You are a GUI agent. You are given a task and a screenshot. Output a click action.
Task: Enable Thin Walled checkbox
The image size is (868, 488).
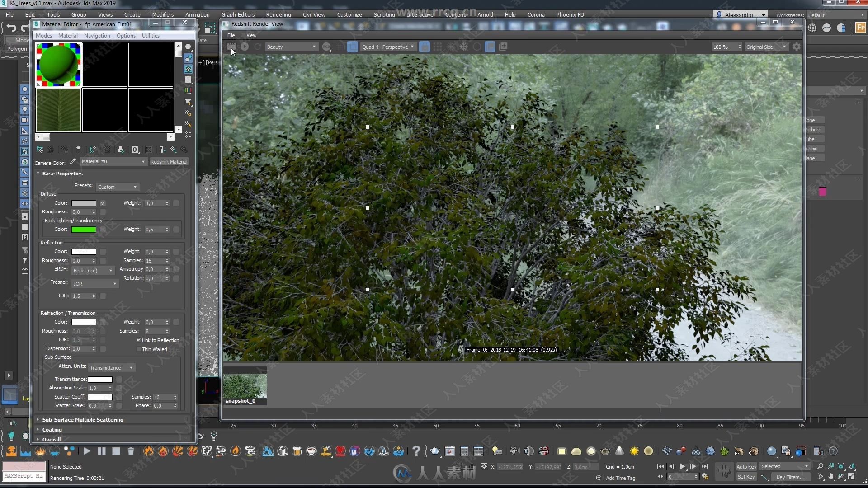coord(139,349)
